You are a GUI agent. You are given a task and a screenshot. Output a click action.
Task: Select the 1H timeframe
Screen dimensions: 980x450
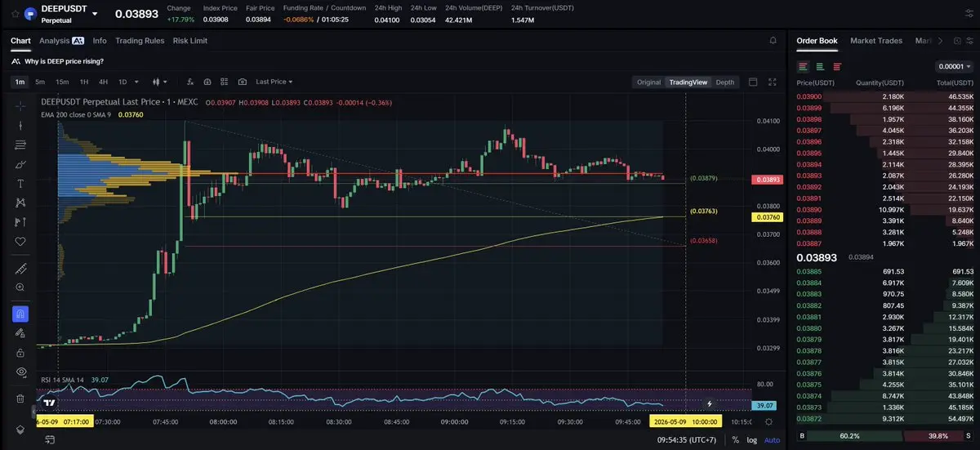tap(83, 82)
